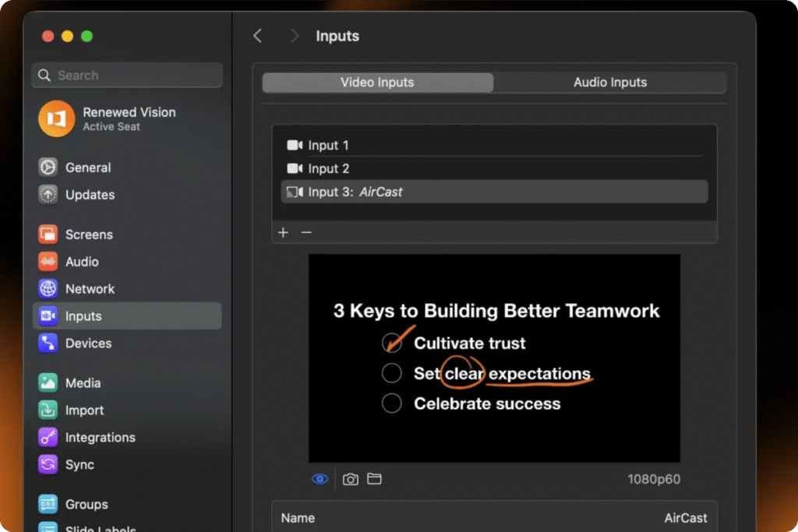Click the AirCast video preview thumbnail

[494, 358]
